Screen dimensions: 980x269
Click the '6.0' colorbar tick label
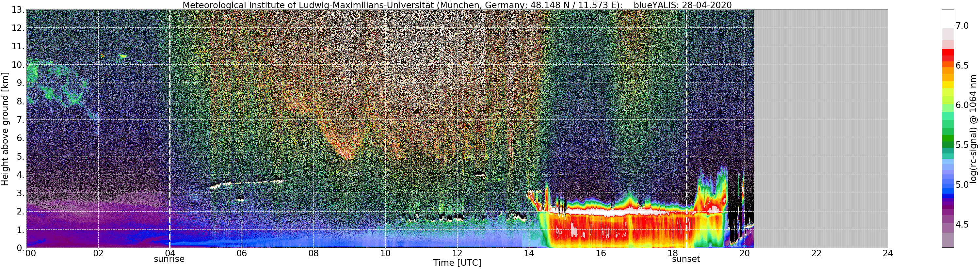[x=962, y=105]
